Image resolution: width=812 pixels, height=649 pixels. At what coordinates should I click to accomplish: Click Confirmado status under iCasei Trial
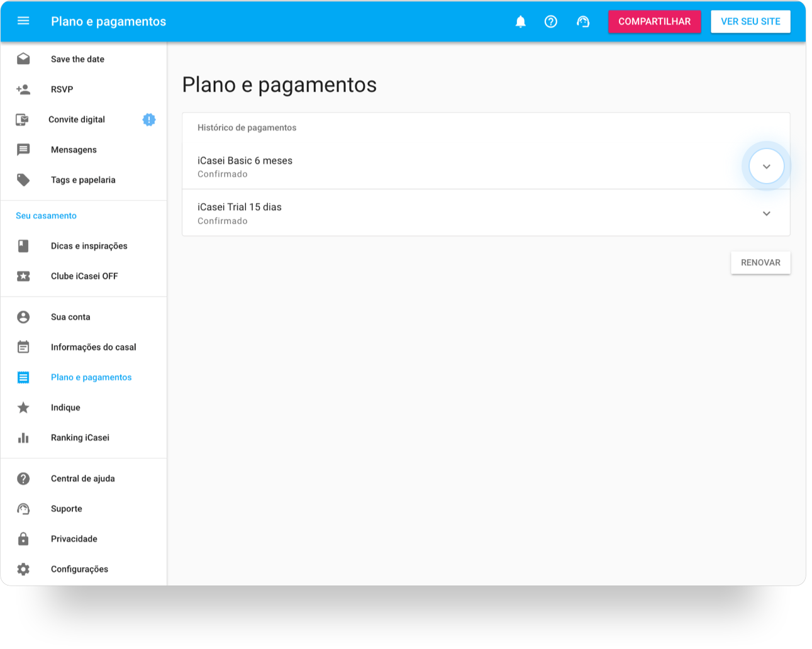pos(223,221)
